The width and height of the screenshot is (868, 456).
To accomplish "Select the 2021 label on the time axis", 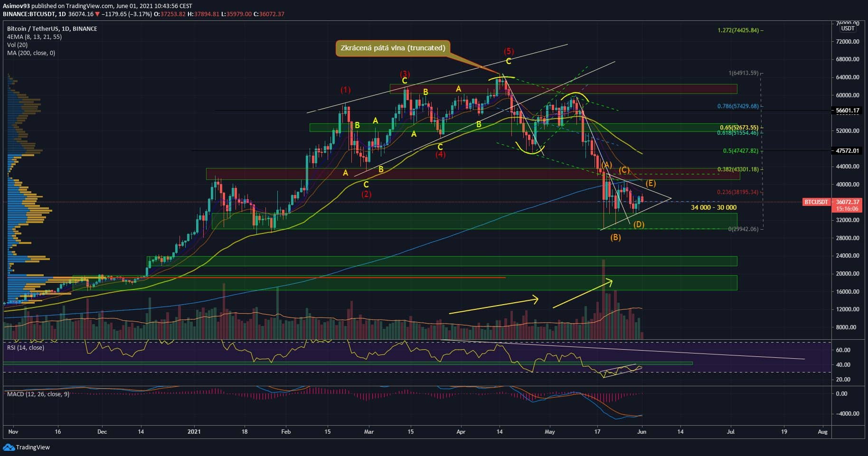I will tap(194, 432).
